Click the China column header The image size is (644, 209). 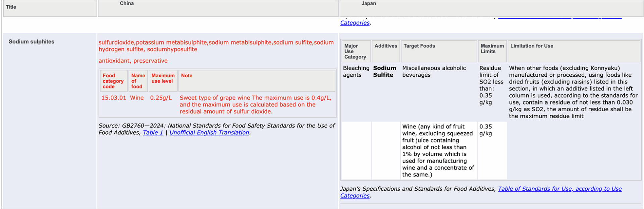pyautogui.click(x=218, y=8)
